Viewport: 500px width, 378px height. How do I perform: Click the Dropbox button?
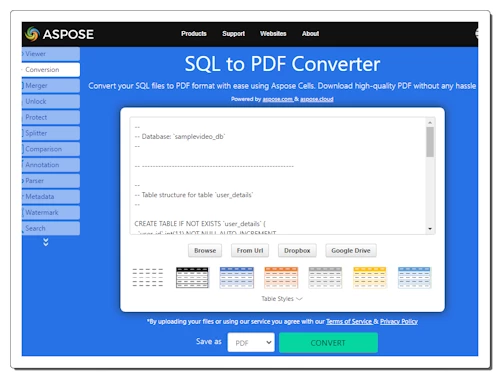(297, 250)
